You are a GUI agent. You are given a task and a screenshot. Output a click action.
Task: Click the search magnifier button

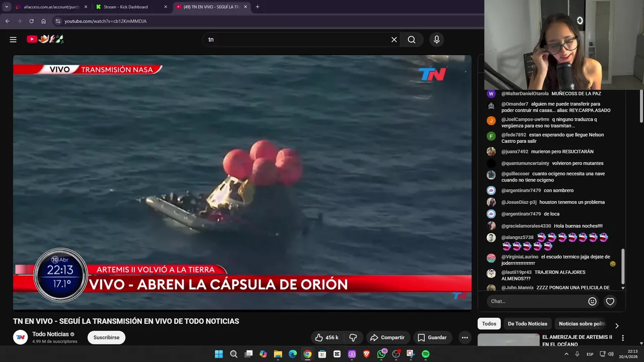click(x=412, y=40)
